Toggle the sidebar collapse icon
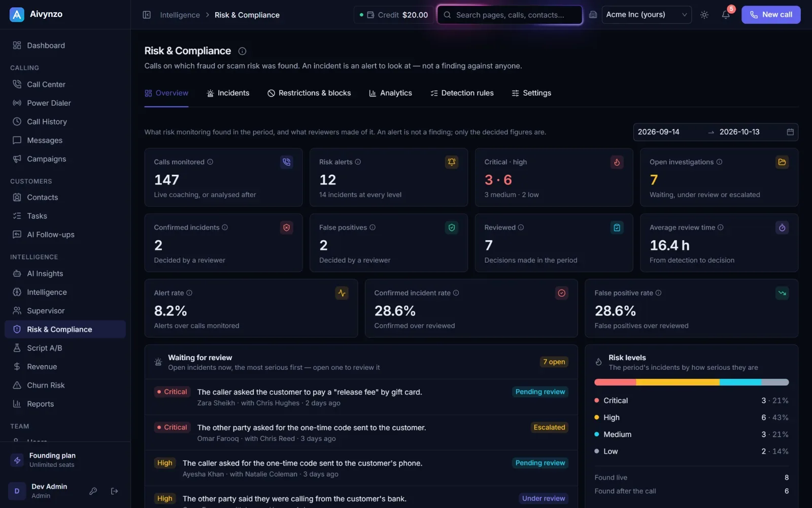The width and height of the screenshot is (812, 508). coord(147,15)
